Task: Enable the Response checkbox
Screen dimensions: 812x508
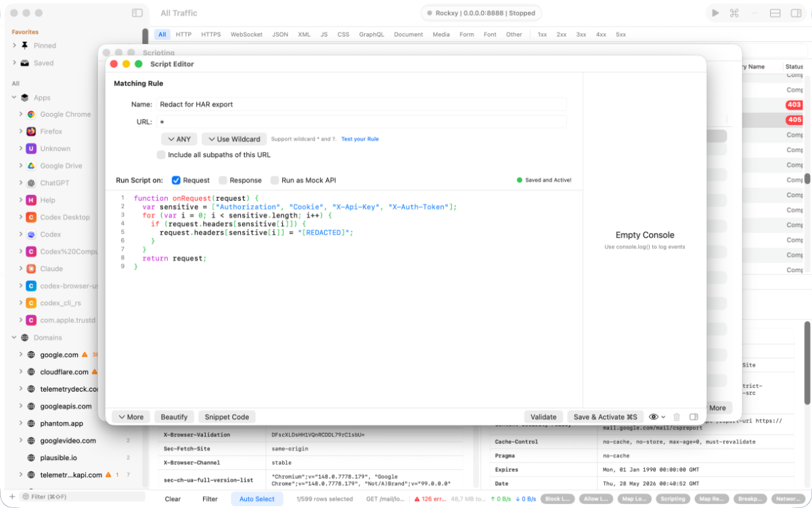Action: [223, 181]
